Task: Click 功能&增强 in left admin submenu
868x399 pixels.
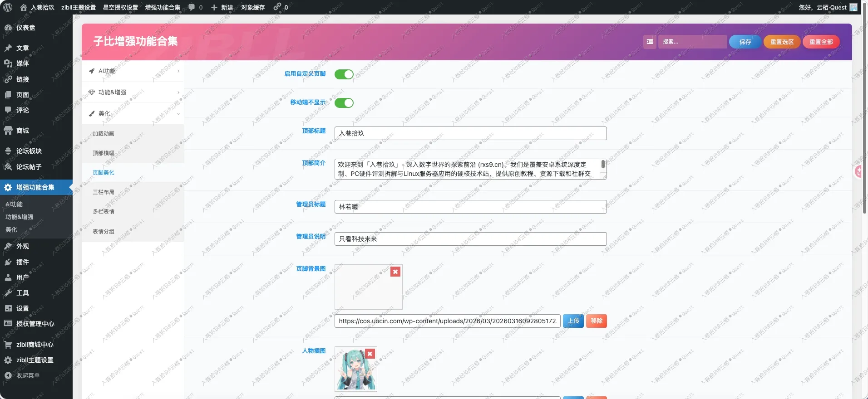Action: pos(19,217)
